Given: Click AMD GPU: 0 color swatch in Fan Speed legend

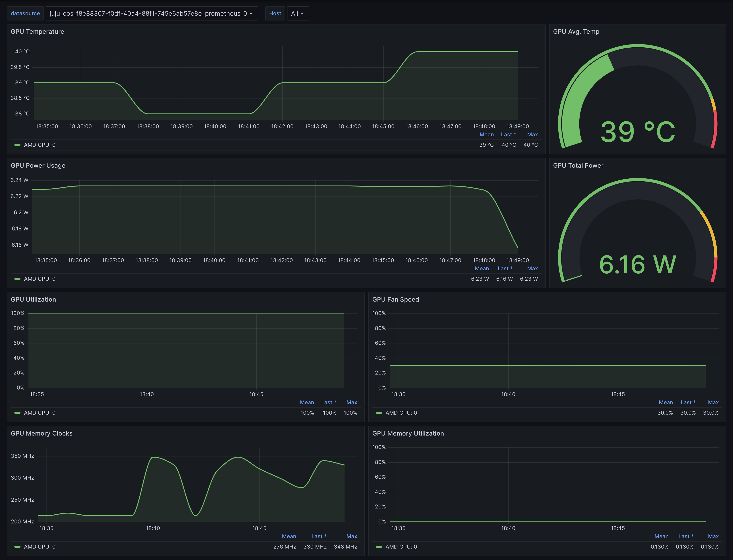Looking at the screenshot, I should tap(379, 413).
